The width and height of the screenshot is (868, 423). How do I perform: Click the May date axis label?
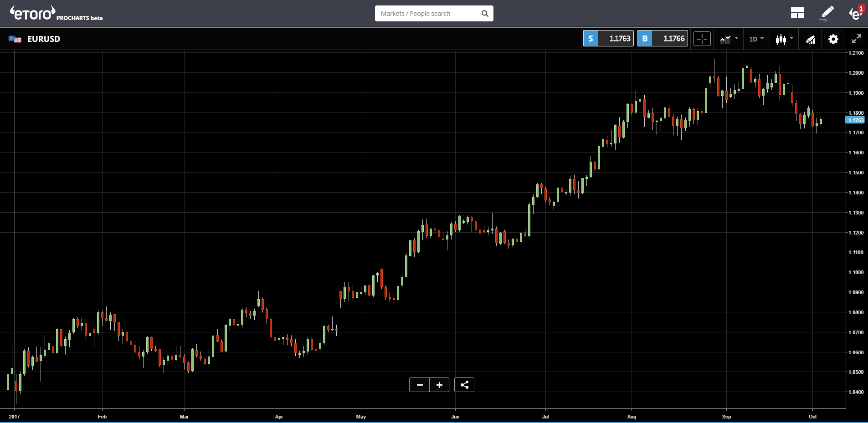tap(361, 417)
